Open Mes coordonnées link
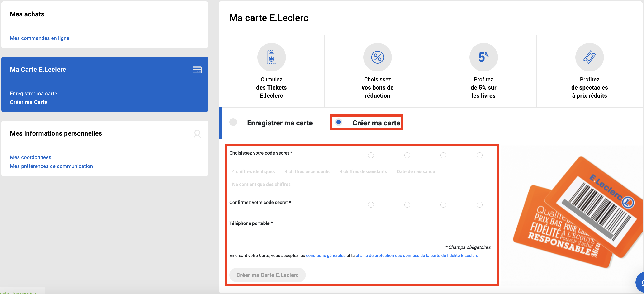 point(30,157)
